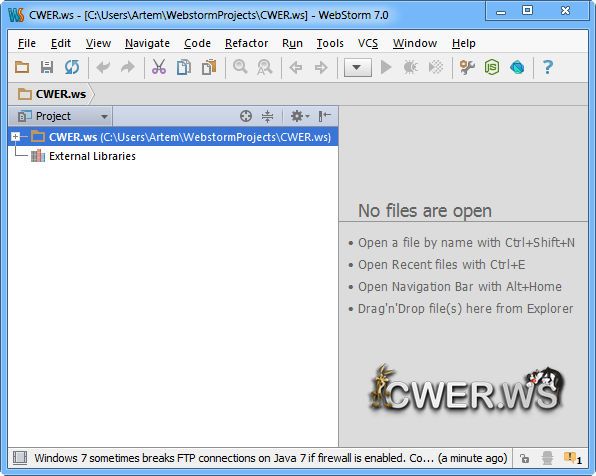Open the Help menu
Screen dimensions: 596x476
(463, 43)
